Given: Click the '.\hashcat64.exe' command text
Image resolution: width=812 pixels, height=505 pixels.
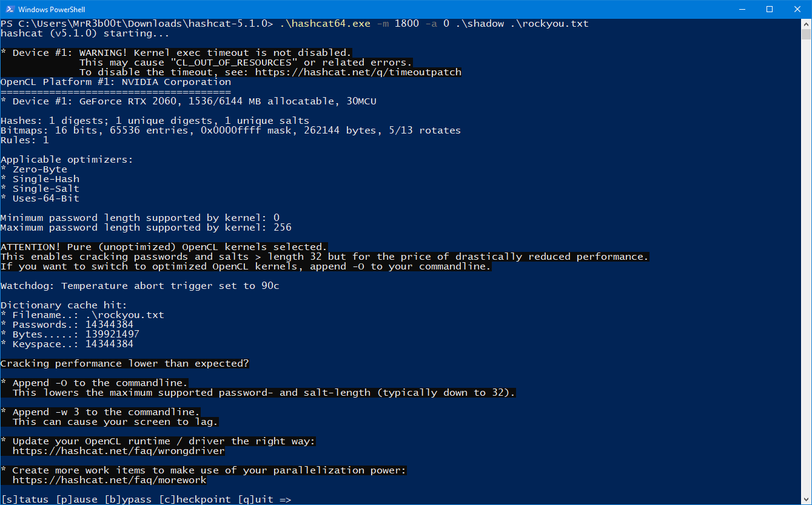Looking at the screenshot, I should pos(325,24).
